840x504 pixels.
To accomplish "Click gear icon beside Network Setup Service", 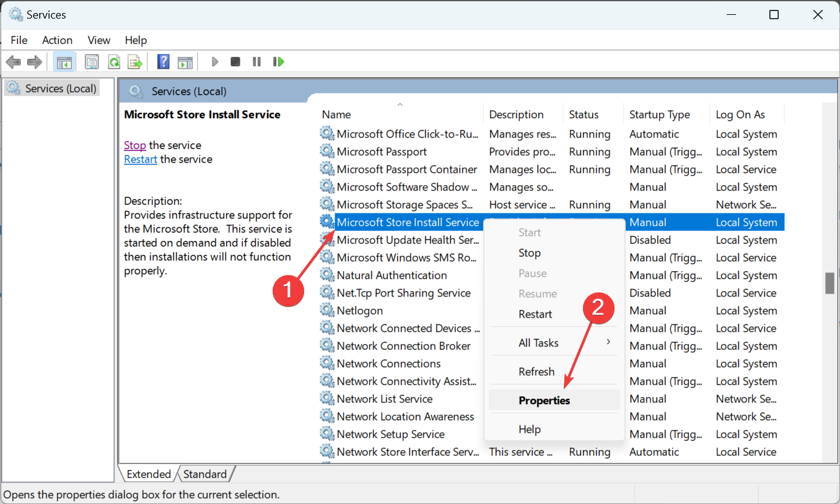I will point(326,434).
